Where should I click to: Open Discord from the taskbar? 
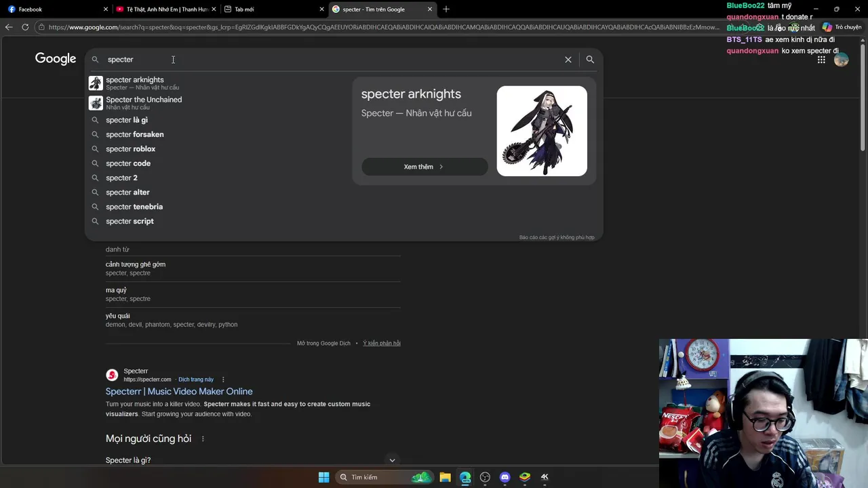(x=505, y=477)
